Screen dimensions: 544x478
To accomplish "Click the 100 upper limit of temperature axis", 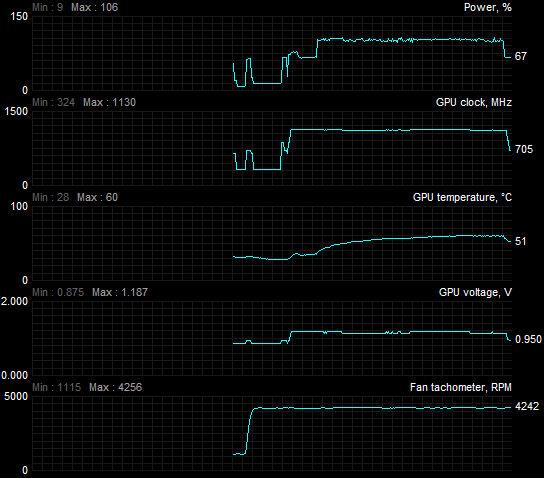I will click(x=19, y=206).
